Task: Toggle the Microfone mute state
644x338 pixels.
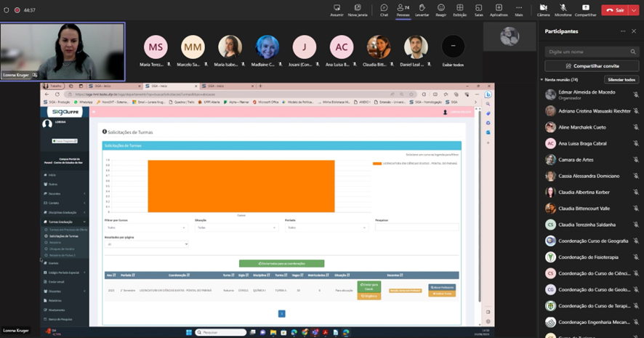Action: 563,9
